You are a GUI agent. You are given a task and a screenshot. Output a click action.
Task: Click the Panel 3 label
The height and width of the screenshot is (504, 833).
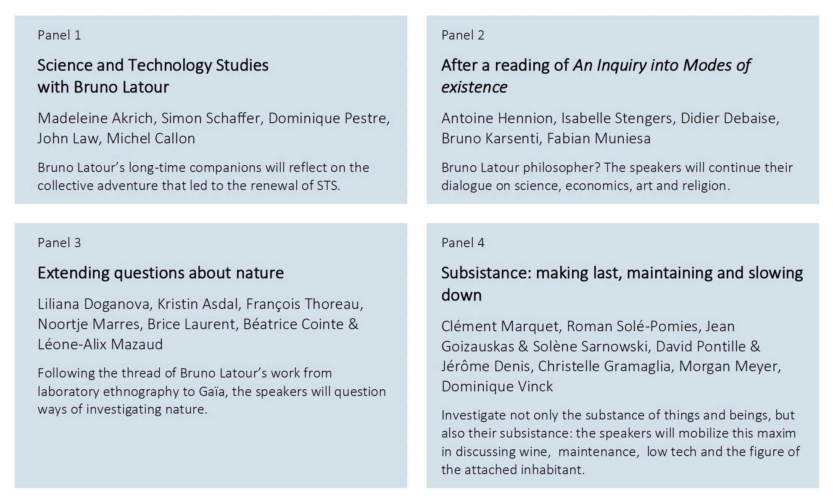click(59, 243)
